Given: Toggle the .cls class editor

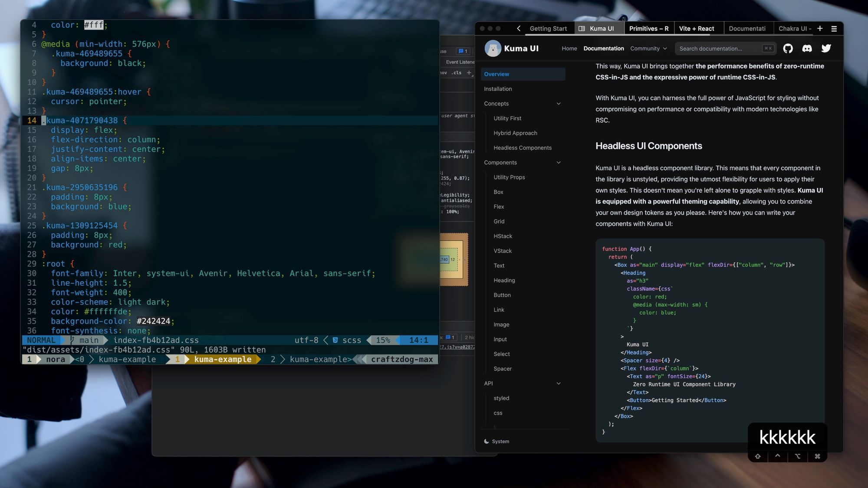Looking at the screenshot, I should pyautogui.click(x=456, y=73).
